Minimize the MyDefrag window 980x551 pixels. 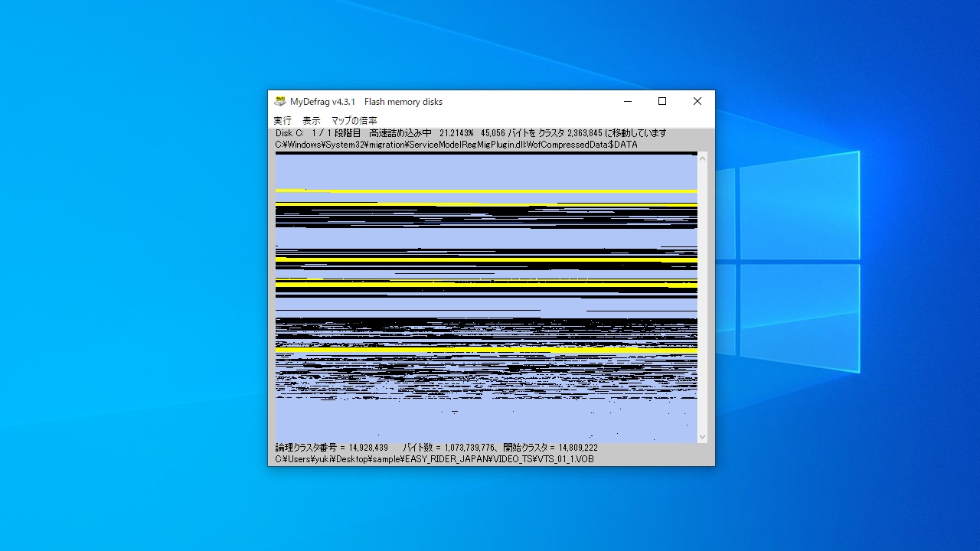coord(627,101)
